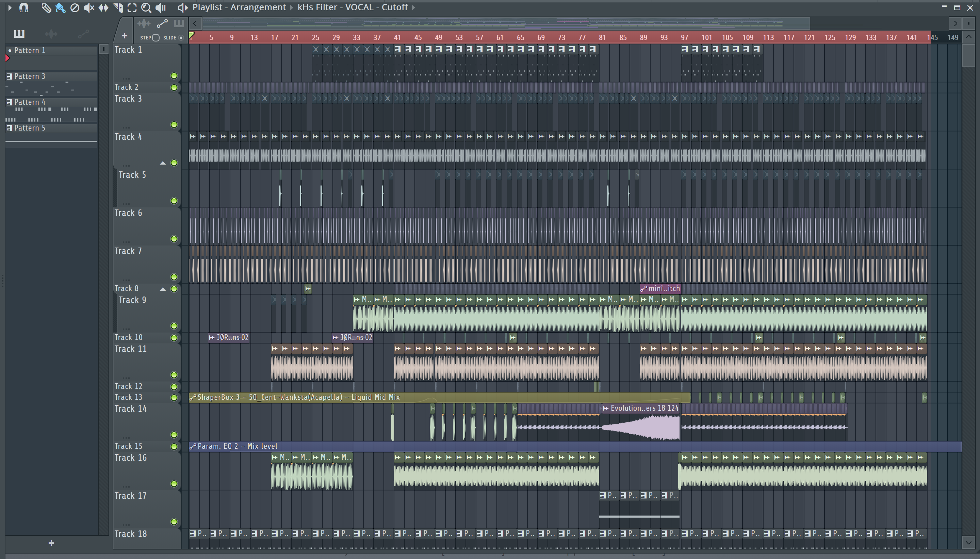The image size is (980, 559).
Task: Collapse the Track 4 group arrow
Action: tap(163, 163)
